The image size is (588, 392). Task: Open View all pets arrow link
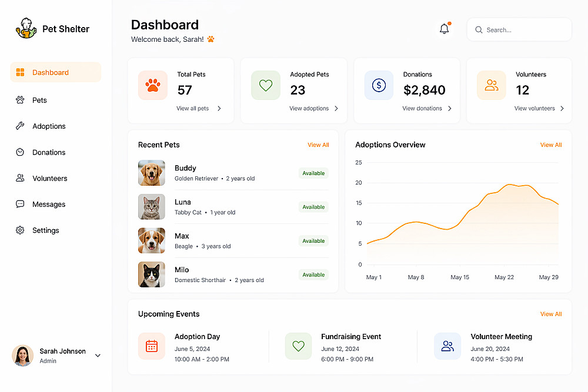click(x=199, y=108)
